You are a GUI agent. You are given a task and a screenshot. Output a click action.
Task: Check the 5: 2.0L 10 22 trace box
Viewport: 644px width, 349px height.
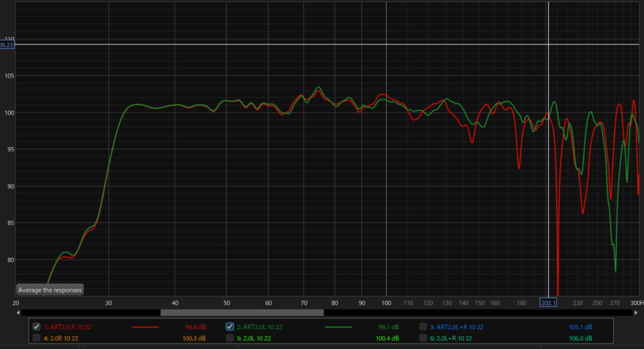tap(230, 338)
